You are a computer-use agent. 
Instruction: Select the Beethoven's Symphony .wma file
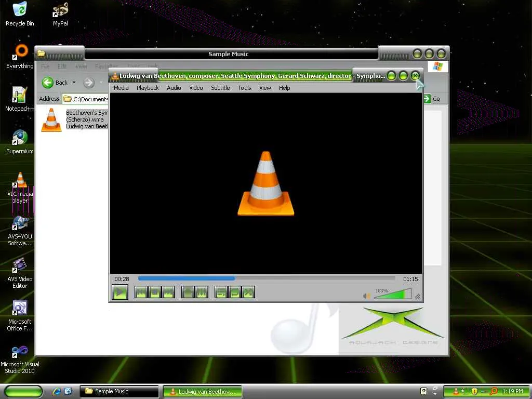pos(74,119)
